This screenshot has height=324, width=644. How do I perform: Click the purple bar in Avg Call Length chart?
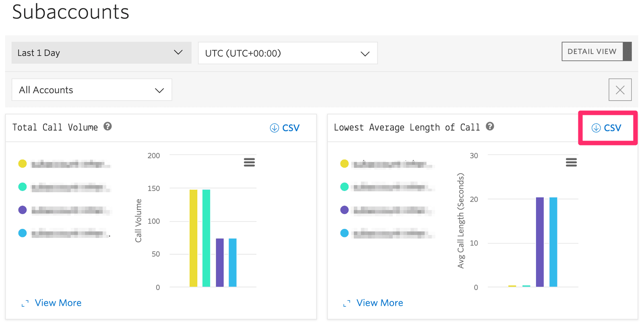point(540,242)
